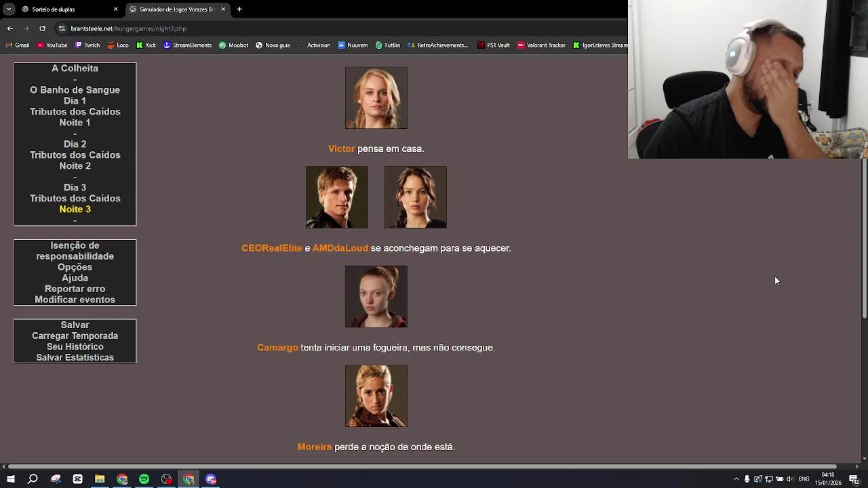Screen dimensions: 868x488
Task: Open Windows taskbar search
Action: click(x=33, y=479)
